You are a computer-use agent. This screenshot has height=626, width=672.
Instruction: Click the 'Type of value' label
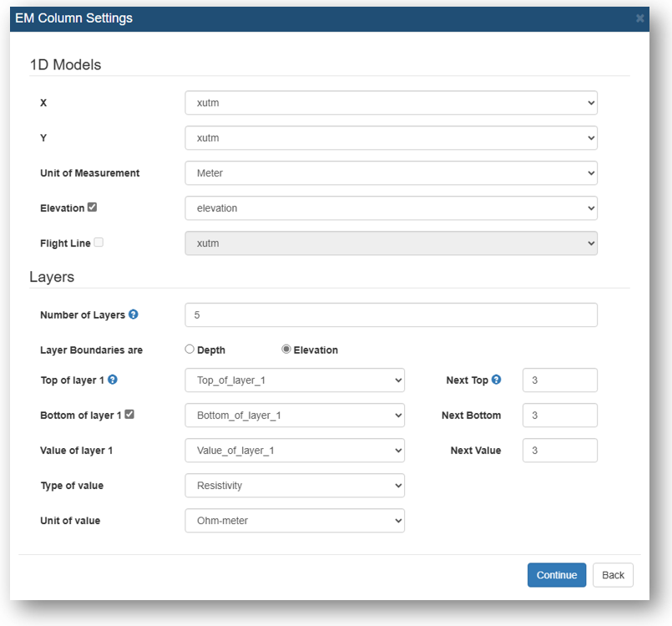coord(72,486)
